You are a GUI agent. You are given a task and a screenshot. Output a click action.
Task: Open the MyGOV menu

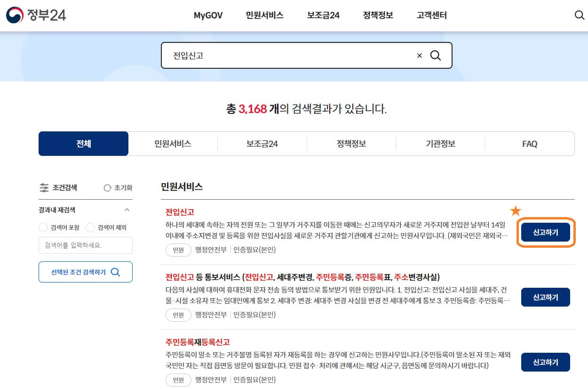(208, 15)
